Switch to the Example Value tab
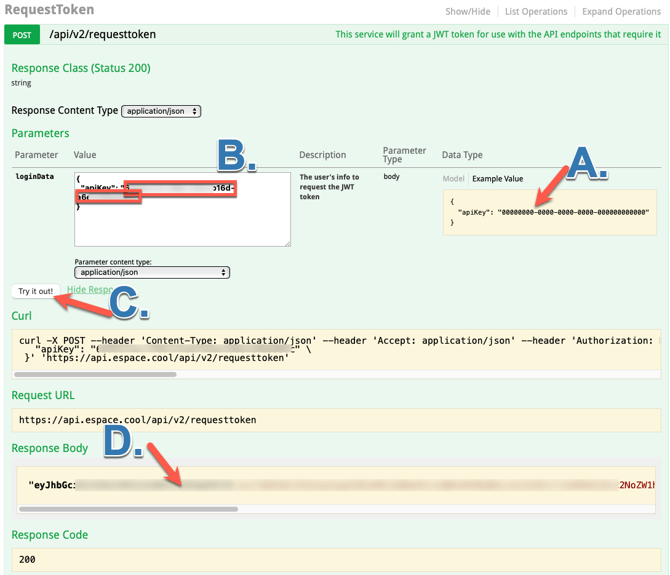 click(x=497, y=179)
